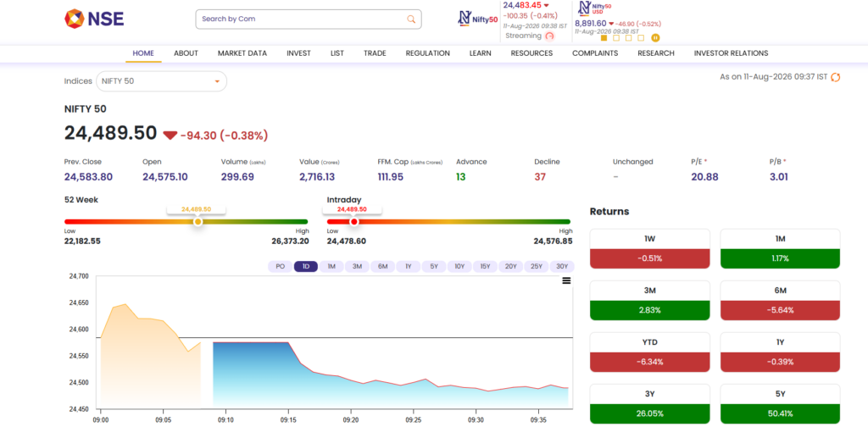Screen dimensions: 868x438
Task: Click the Streaming indicator icon
Action: tap(549, 36)
